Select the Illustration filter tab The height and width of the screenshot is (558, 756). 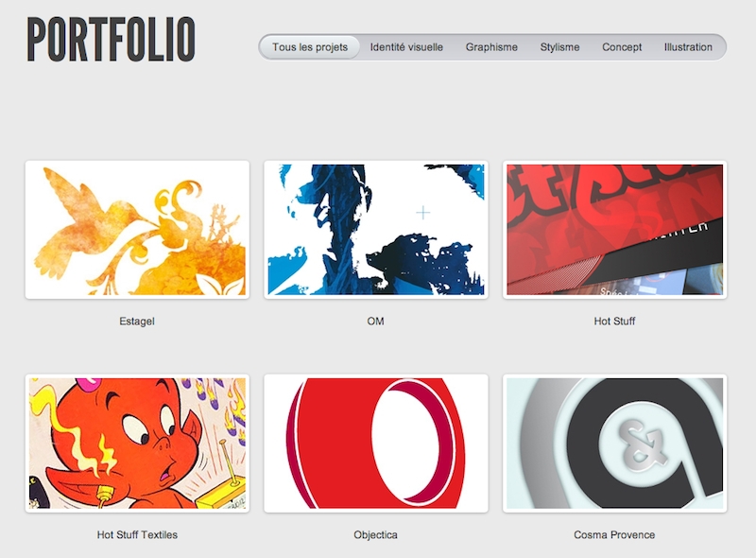[688, 47]
